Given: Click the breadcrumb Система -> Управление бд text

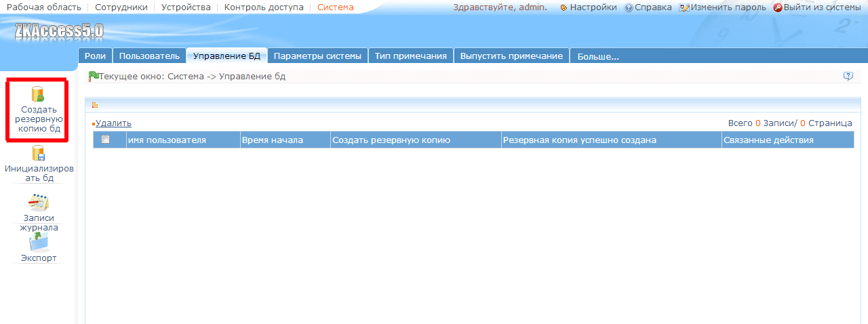Looking at the screenshot, I should [226, 77].
